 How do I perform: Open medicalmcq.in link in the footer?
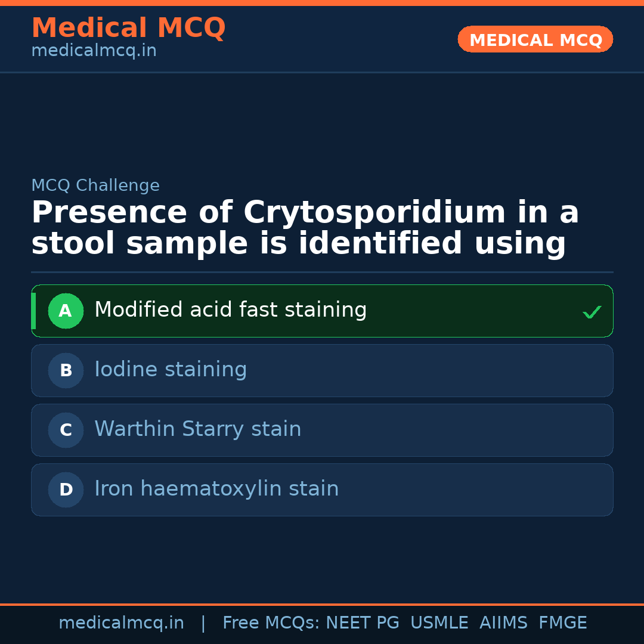pos(121,623)
